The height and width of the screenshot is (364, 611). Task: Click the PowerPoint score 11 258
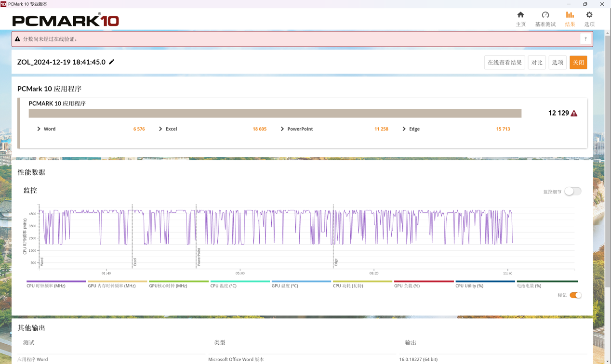coord(381,129)
